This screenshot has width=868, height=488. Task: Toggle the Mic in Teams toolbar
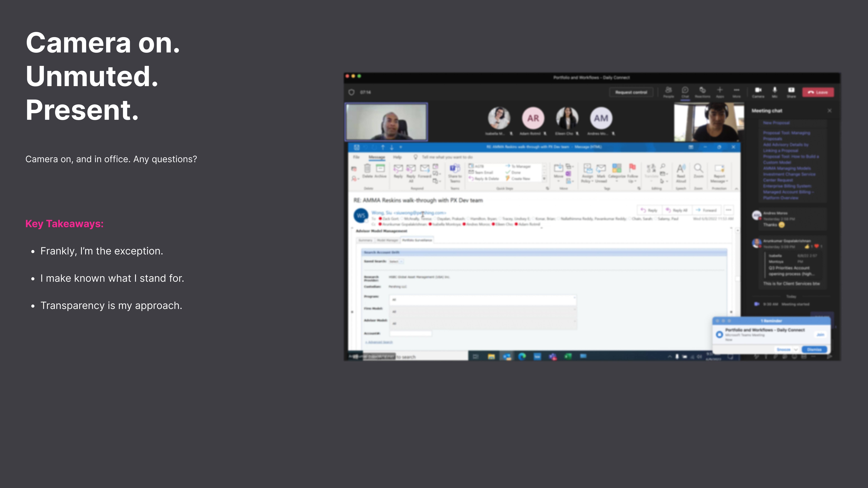click(775, 92)
